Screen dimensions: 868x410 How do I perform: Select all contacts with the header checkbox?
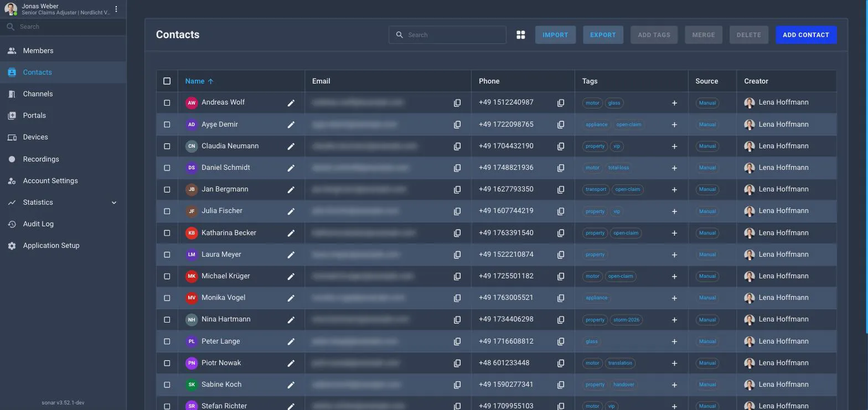(x=167, y=81)
